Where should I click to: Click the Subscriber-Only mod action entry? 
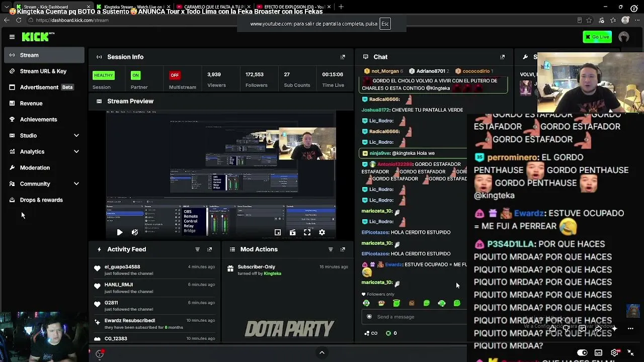[x=287, y=270]
